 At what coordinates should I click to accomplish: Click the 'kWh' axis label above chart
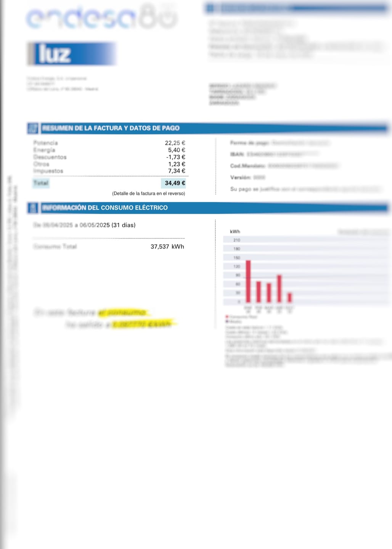[x=235, y=232]
